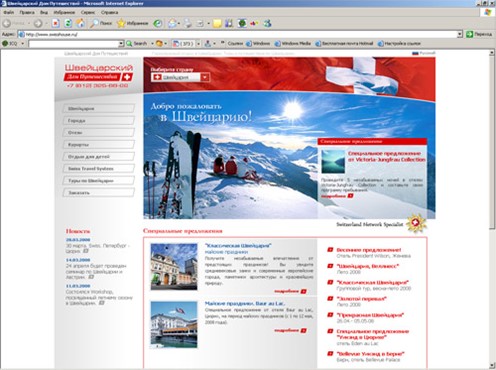Expand the ICQ search field dropdown

(x=121, y=44)
